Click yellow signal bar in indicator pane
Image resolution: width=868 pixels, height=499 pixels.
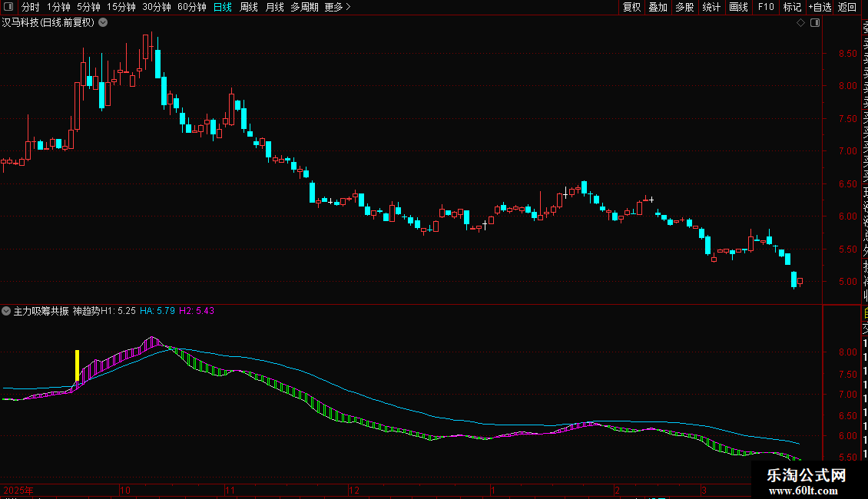[x=77, y=365]
